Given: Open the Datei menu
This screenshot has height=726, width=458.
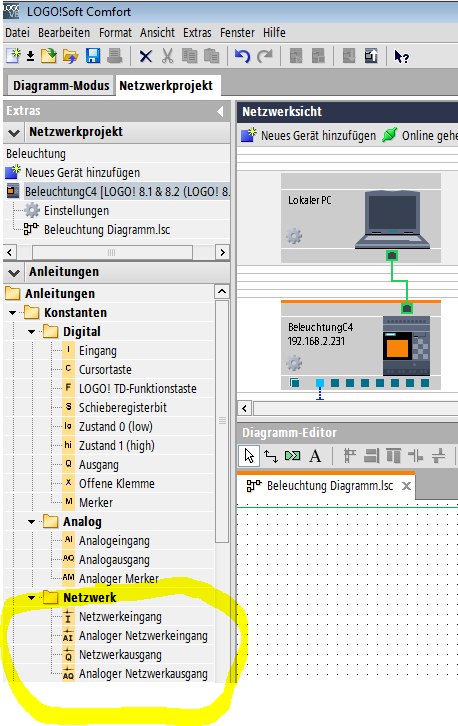Looking at the screenshot, I should (x=18, y=32).
